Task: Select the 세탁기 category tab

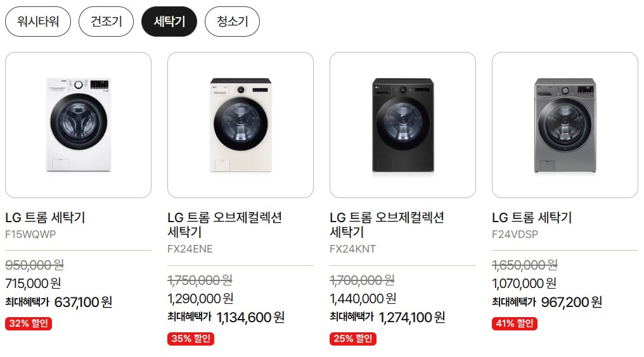Action: coord(169,22)
